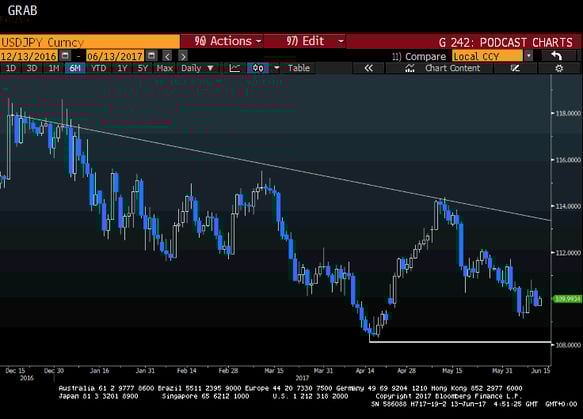Select the 1D time range
The height and width of the screenshot is (419, 583).
pos(11,68)
